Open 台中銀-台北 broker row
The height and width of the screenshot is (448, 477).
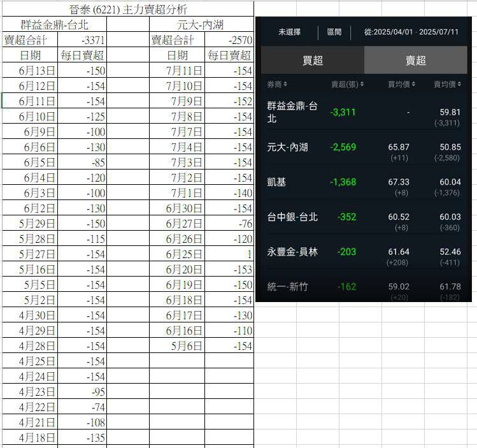(x=364, y=217)
